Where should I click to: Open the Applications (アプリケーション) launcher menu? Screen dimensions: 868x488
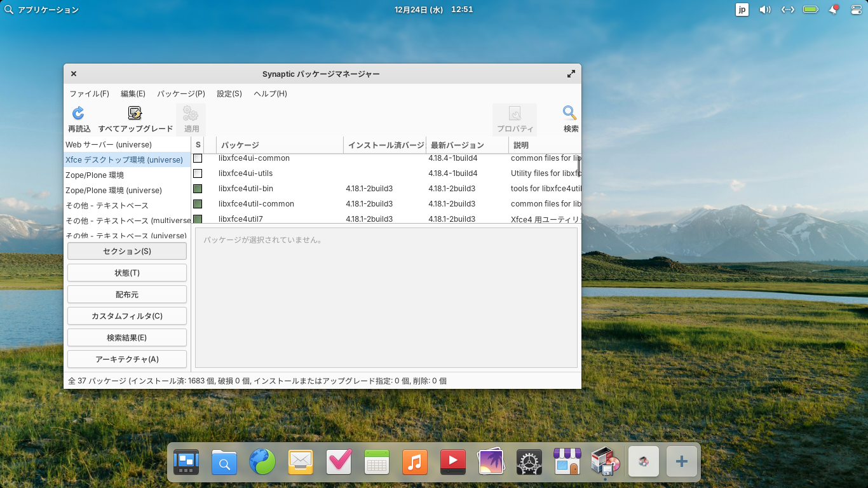(x=42, y=10)
